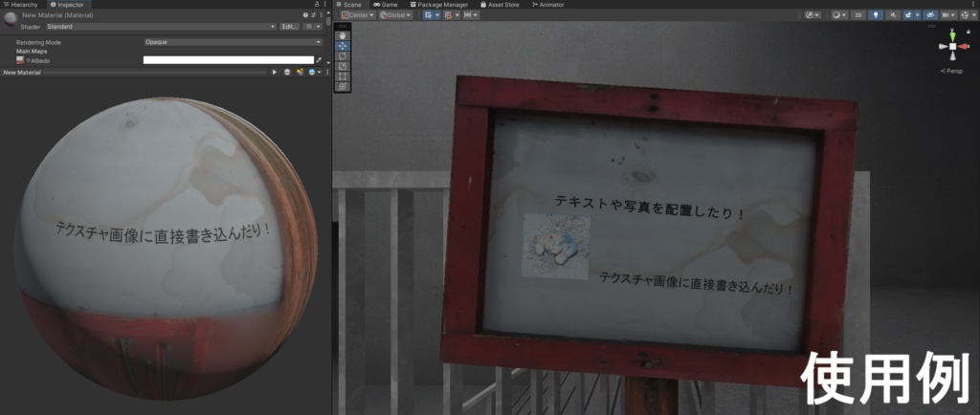The height and width of the screenshot is (415, 980).
Task: Click the Rendering Mode label
Action: [38, 42]
